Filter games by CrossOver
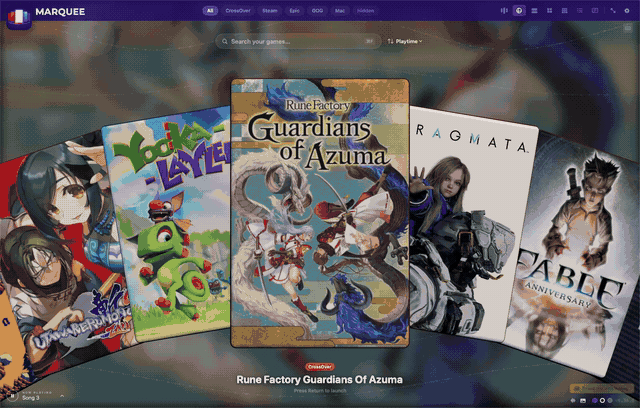The image size is (640, 408). click(x=238, y=11)
